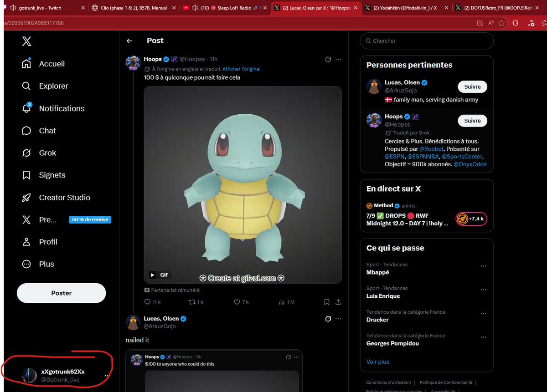Open Explorer from the sidebar
Screen dimensions: 547x392
pyautogui.click(x=45, y=86)
